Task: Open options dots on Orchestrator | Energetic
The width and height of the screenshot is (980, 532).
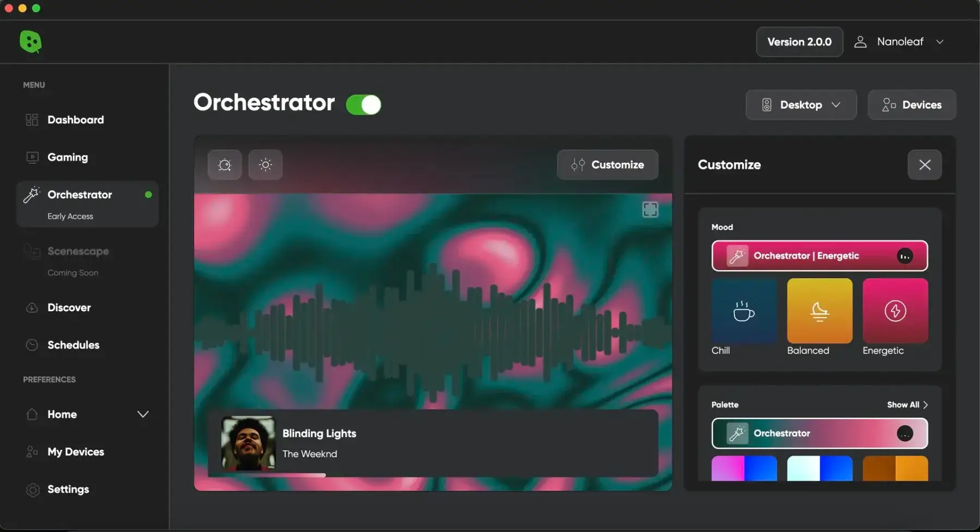Action: coord(905,256)
